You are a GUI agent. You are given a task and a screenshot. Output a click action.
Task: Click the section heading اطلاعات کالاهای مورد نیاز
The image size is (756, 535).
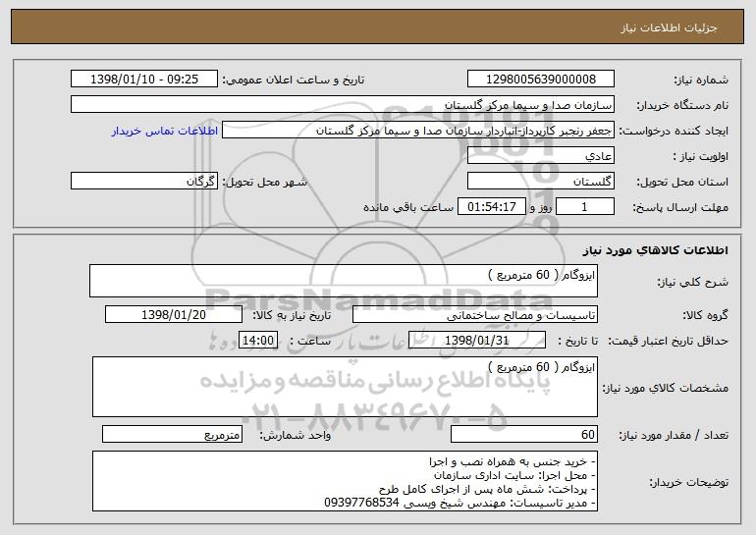click(x=655, y=250)
